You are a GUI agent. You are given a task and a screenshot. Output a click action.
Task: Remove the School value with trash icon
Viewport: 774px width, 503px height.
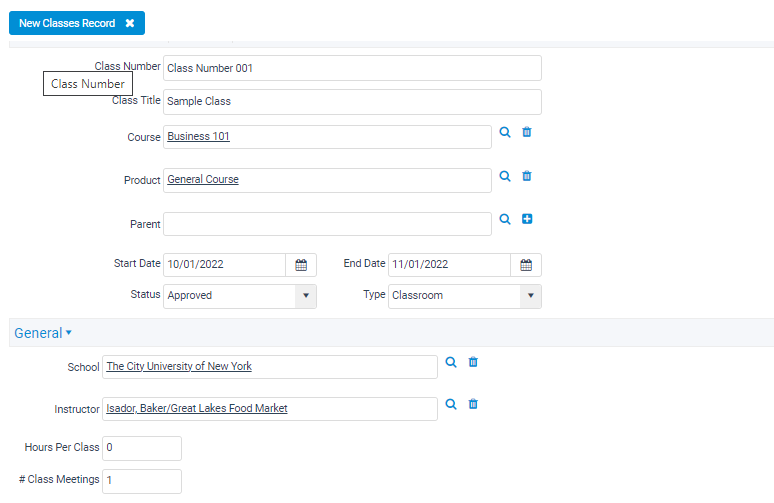pos(473,362)
